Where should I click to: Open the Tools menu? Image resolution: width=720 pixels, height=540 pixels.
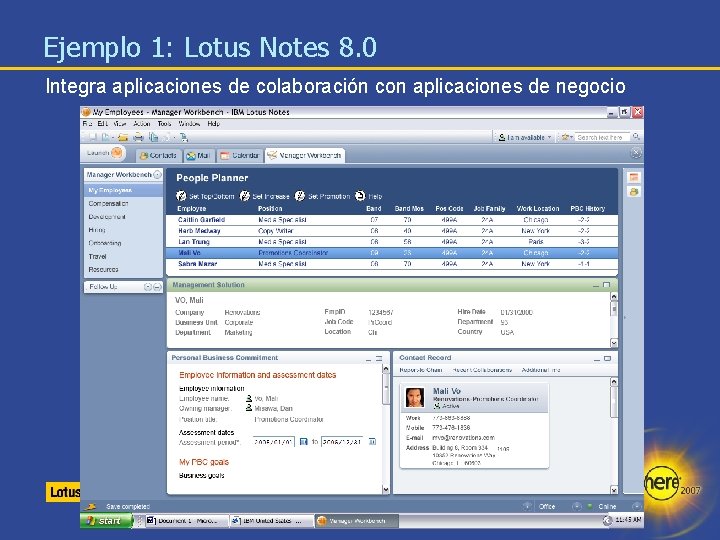tap(164, 124)
